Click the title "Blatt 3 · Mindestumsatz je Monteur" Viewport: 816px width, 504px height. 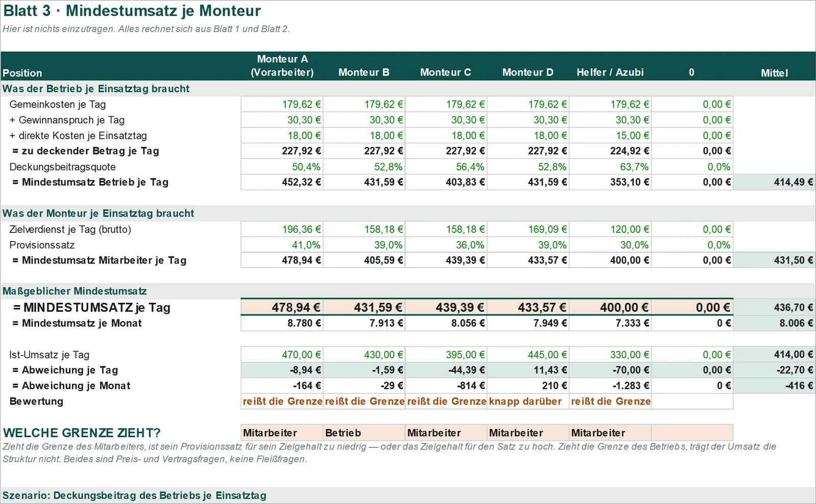[132, 11]
